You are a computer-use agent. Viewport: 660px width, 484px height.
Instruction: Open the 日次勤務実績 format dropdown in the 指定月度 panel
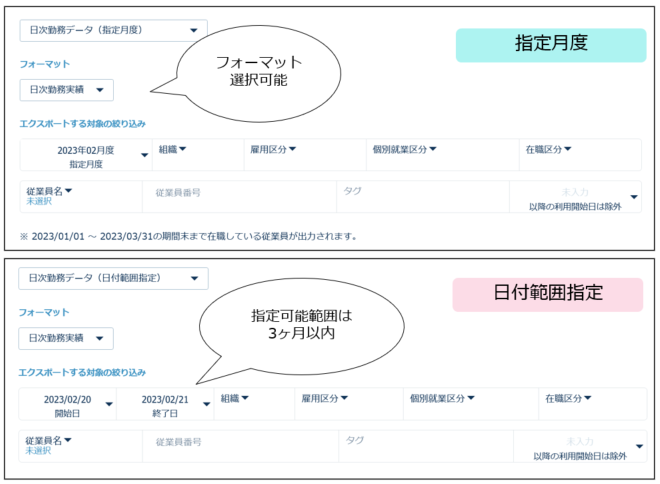[67, 90]
